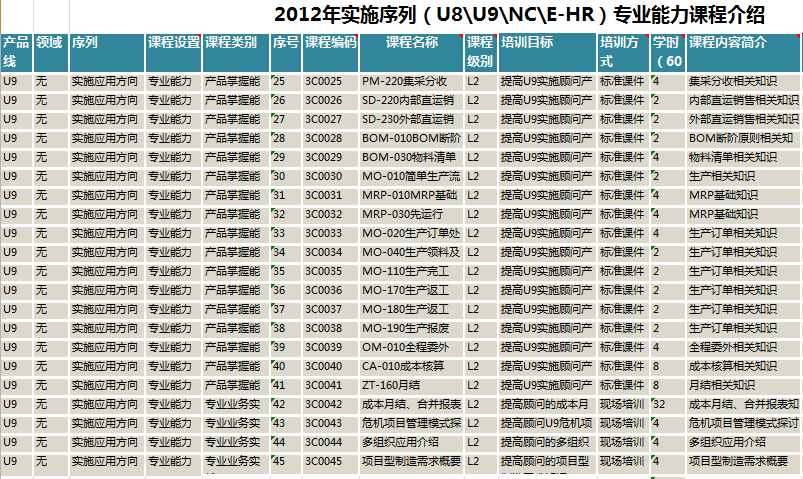Select course code cell 3C0029
The width and height of the screenshot is (803, 479).
point(330,157)
